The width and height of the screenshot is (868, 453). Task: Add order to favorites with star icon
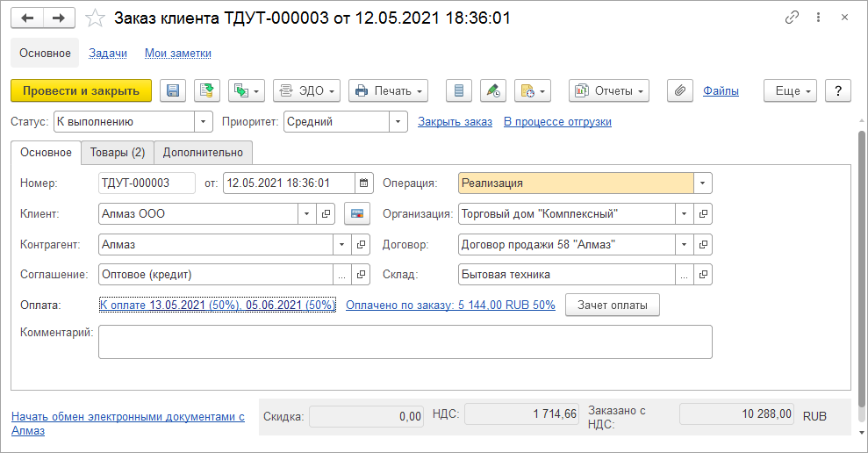coord(94,18)
